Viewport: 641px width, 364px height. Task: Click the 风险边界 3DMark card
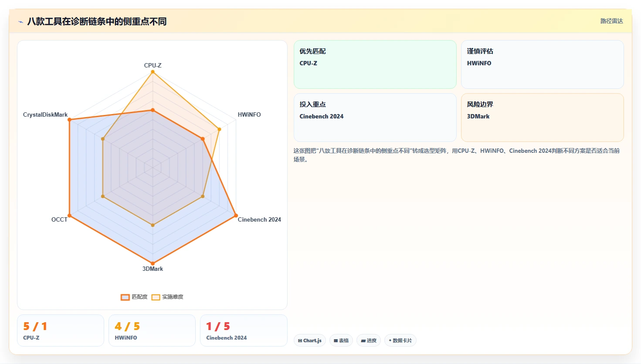pyautogui.click(x=543, y=118)
